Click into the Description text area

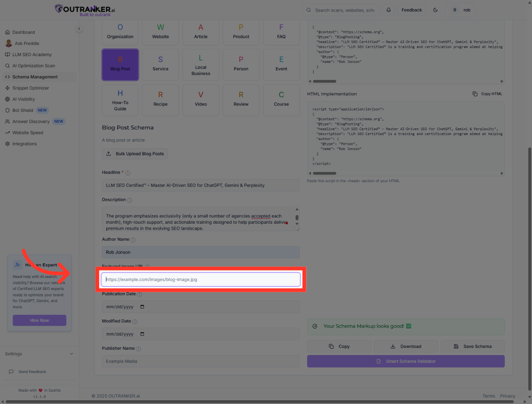point(198,219)
